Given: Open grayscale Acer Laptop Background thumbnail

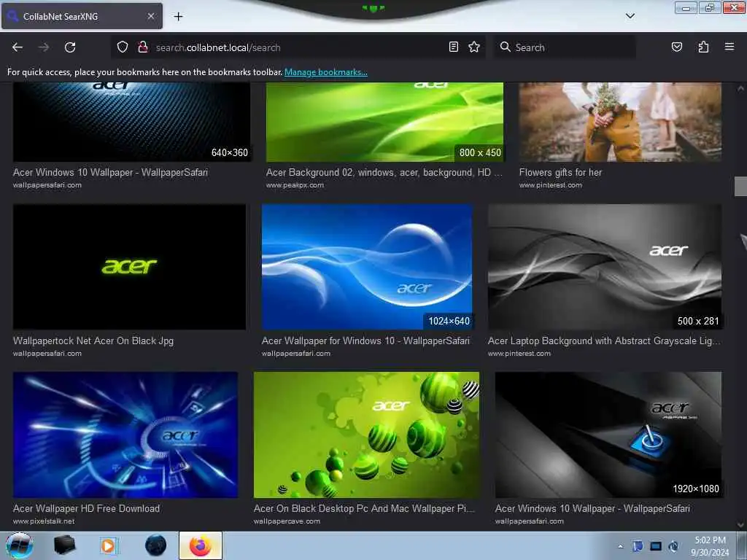Looking at the screenshot, I should [605, 267].
